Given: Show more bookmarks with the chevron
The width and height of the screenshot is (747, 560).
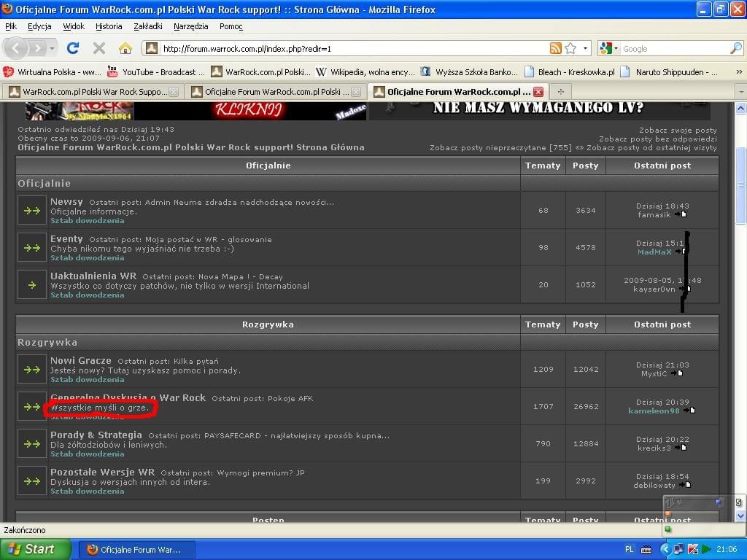Looking at the screenshot, I should pyautogui.click(x=739, y=72).
